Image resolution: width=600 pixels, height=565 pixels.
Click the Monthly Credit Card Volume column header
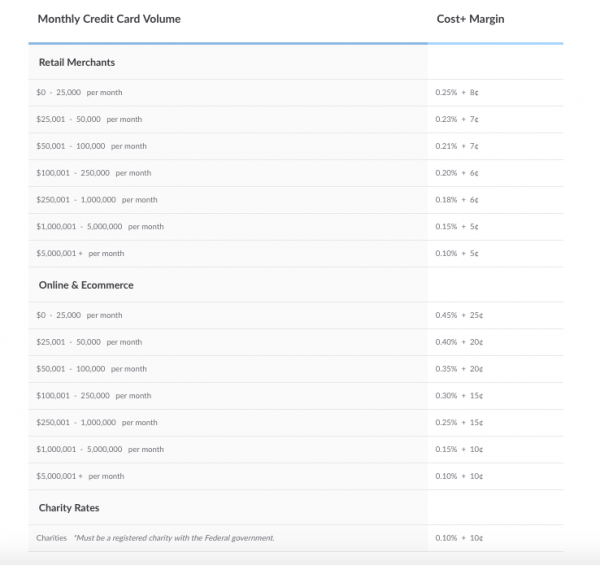[109, 19]
